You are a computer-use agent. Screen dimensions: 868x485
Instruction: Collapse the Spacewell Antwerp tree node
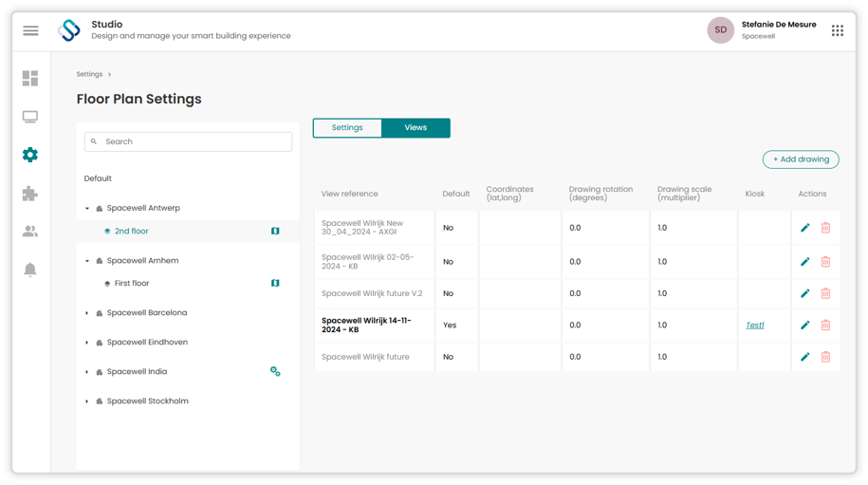coord(87,208)
